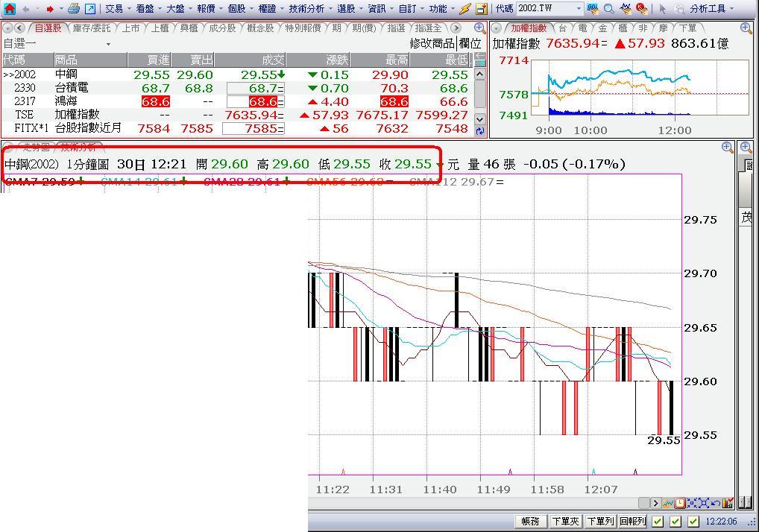Click the chart horizontal scrollbar thumb
Screen dimensions: 759x532
click(x=643, y=504)
